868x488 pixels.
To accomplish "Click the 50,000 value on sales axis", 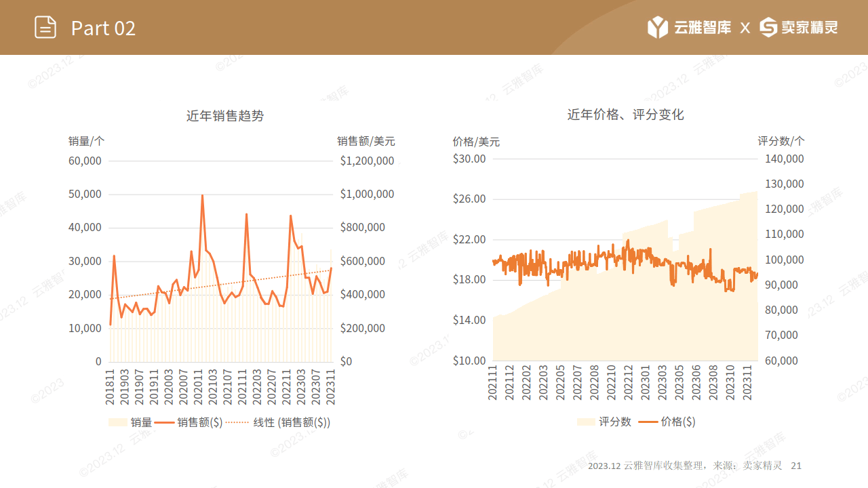I will point(85,194).
